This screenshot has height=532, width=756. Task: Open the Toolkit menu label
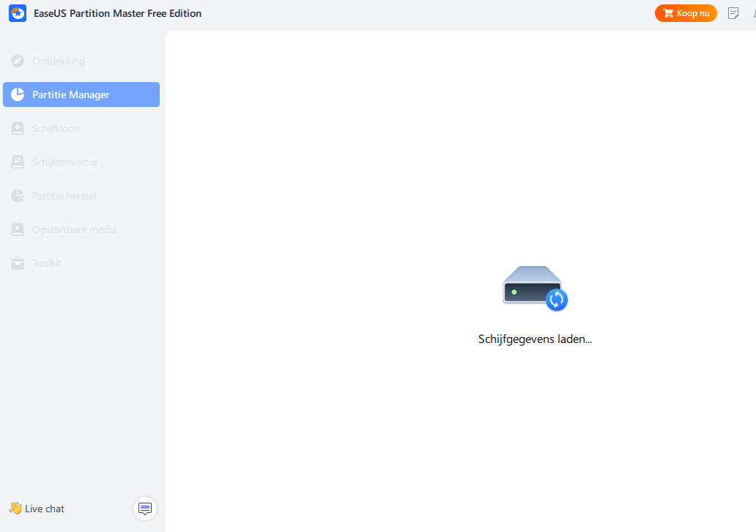[47, 263]
